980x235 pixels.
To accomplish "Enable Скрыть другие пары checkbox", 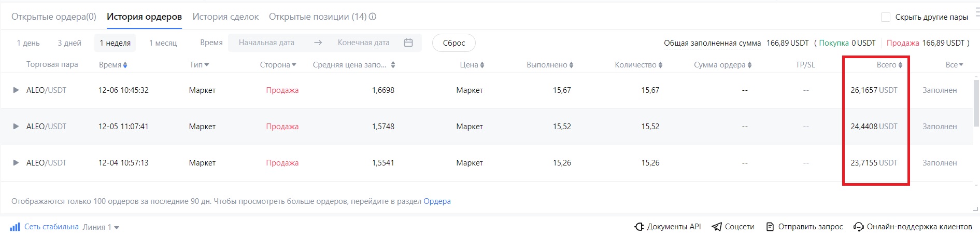I will [x=886, y=17].
